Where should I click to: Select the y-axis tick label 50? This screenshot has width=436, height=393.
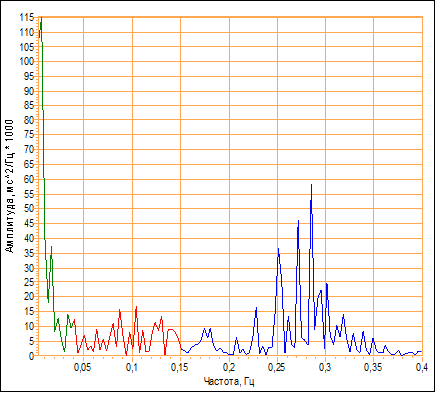(x=29, y=209)
